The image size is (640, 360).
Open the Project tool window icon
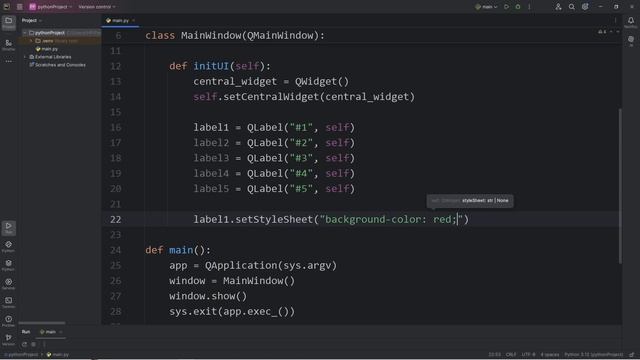tap(9, 23)
